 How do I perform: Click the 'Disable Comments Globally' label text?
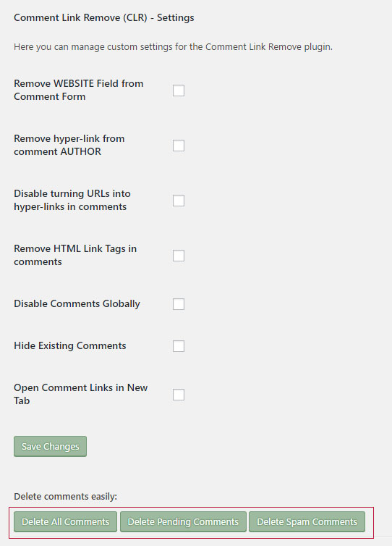pos(77,303)
